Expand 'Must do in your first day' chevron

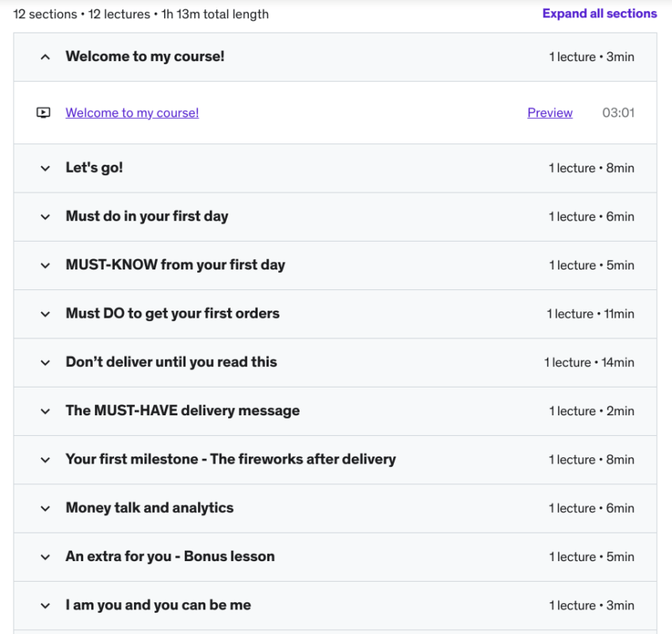coord(45,216)
